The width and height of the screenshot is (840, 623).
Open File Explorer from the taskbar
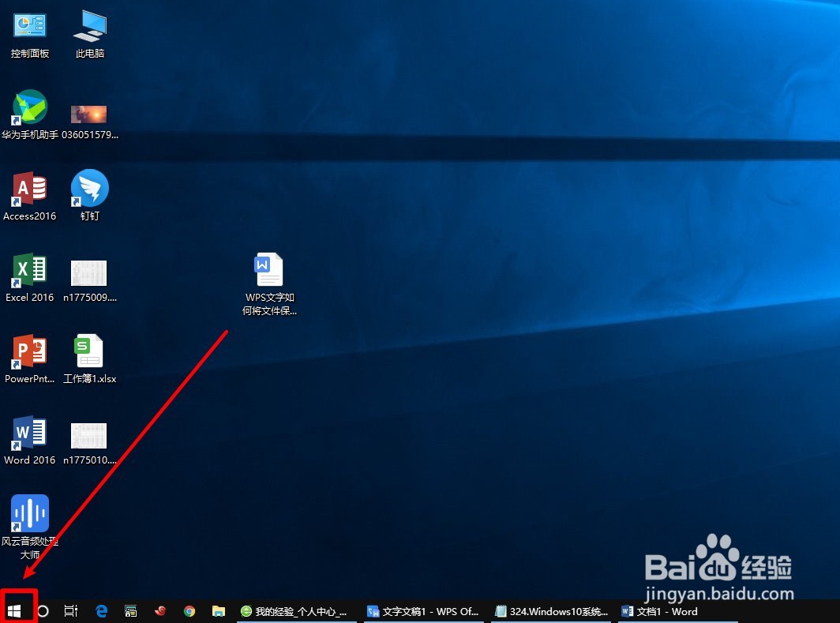pyautogui.click(x=218, y=610)
